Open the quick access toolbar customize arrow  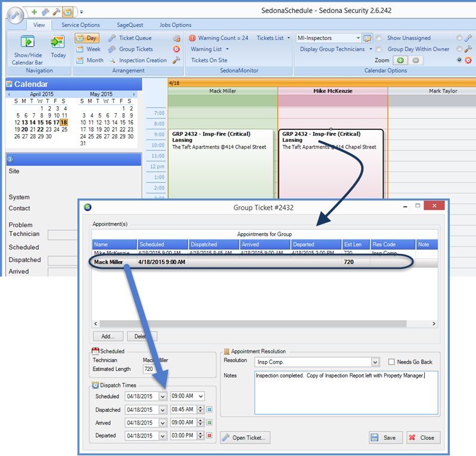click(82, 12)
